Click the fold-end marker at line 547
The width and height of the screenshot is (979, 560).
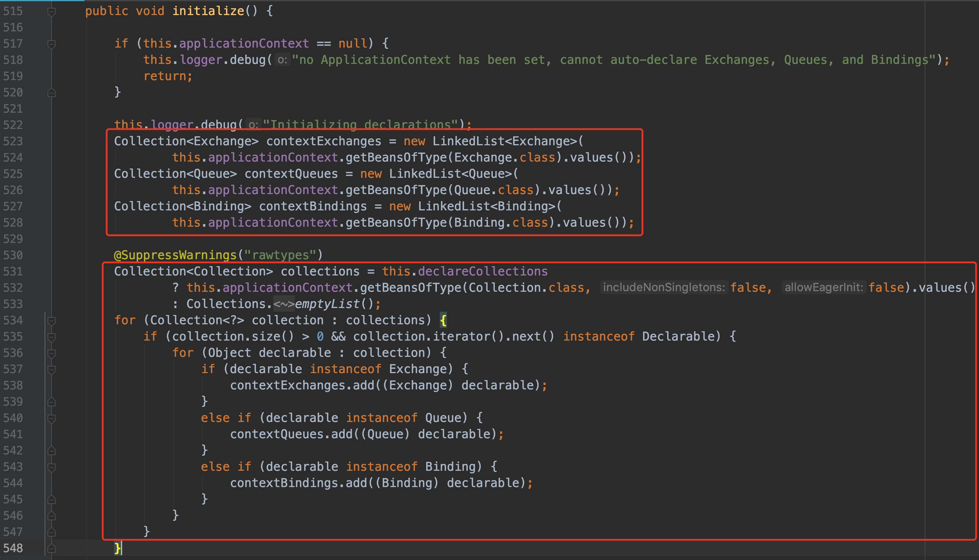(x=51, y=532)
